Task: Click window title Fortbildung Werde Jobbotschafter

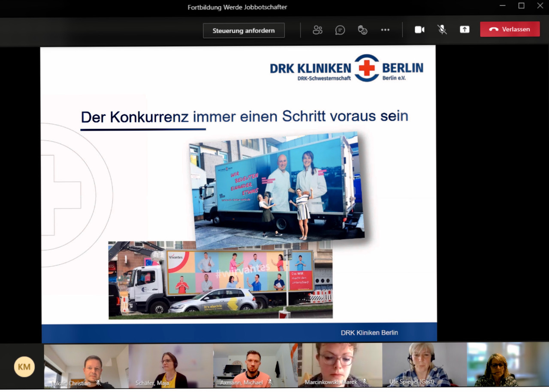Action: pyautogui.click(x=237, y=7)
